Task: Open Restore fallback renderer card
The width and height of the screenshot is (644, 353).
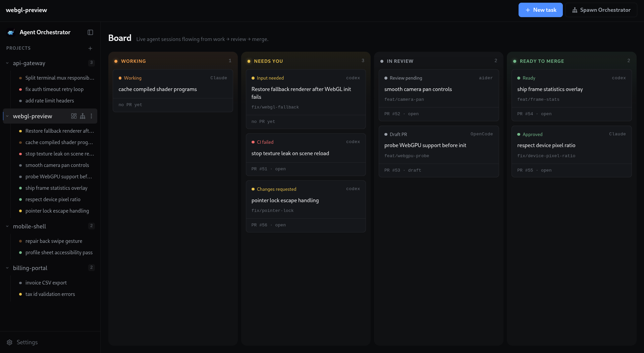Action: pyautogui.click(x=306, y=99)
